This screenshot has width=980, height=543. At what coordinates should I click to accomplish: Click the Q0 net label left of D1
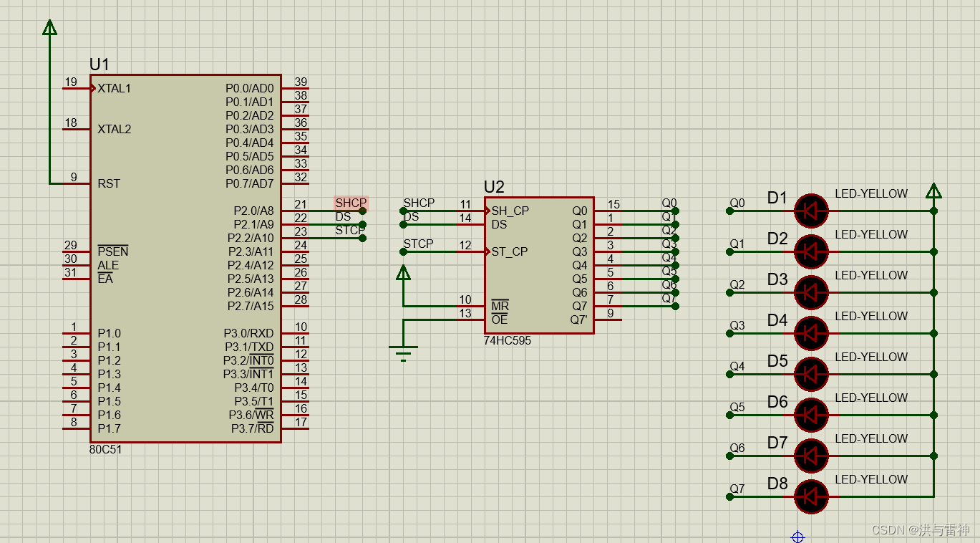coord(737,203)
